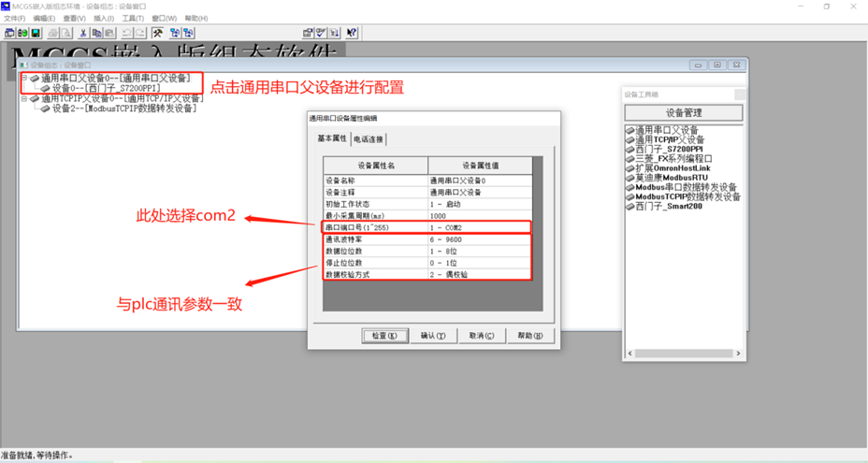
Task: Click toolbox scrollbar right arrow
Action: [x=738, y=354]
